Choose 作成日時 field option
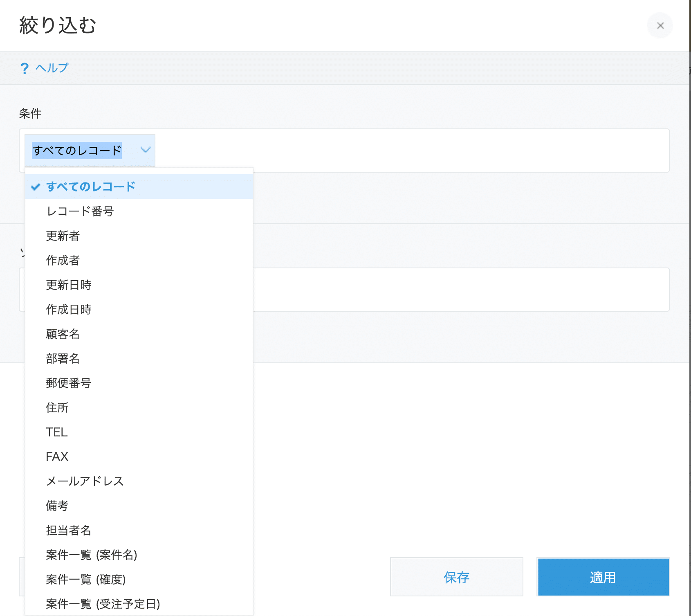This screenshot has height=616, width=691. (x=69, y=309)
